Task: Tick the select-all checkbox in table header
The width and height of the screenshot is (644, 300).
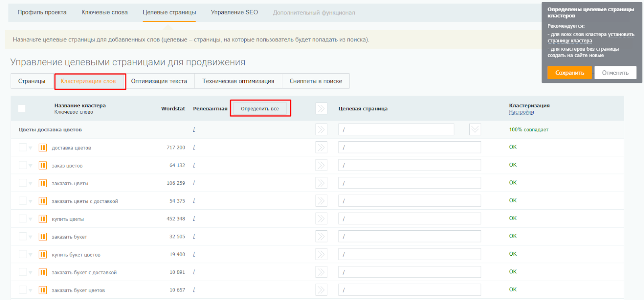Action: (22, 108)
